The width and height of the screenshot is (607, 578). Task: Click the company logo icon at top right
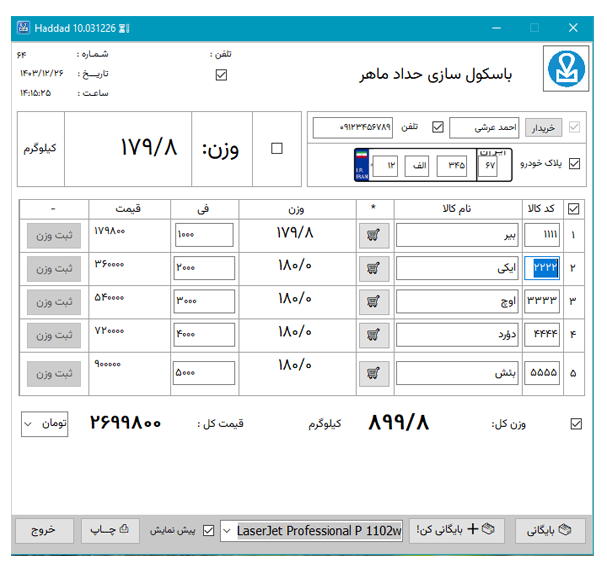[x=566, y=69]
